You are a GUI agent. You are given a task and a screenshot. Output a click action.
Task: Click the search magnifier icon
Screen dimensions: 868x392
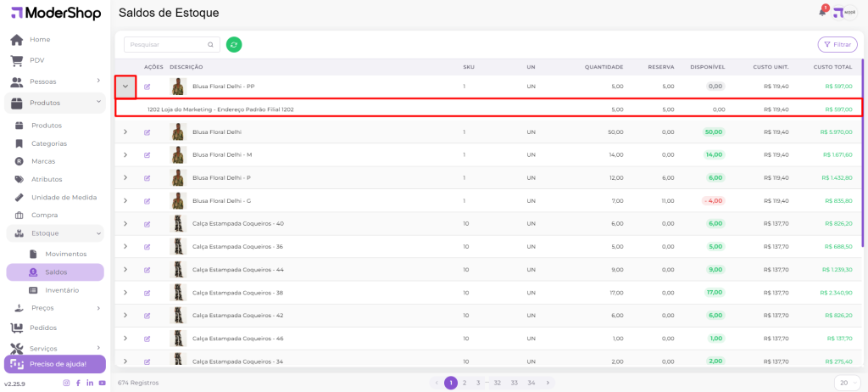coord(211,44)
